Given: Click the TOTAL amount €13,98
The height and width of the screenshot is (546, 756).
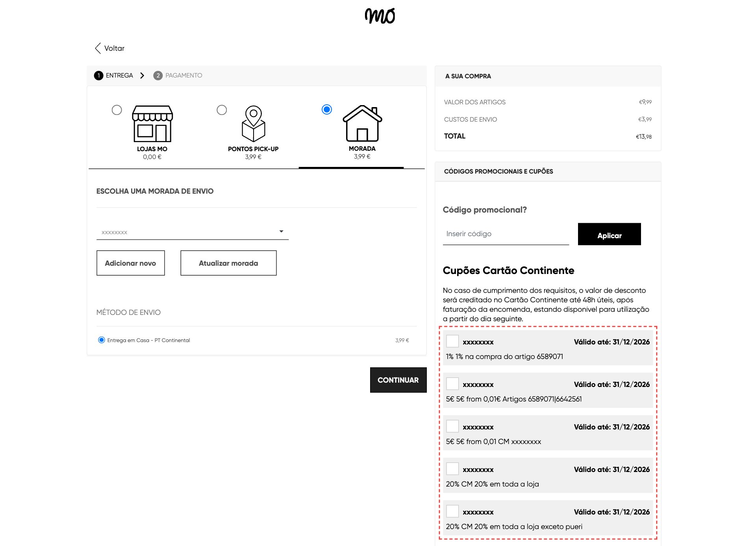Looking at the screenshot, I should pos(644,137).
